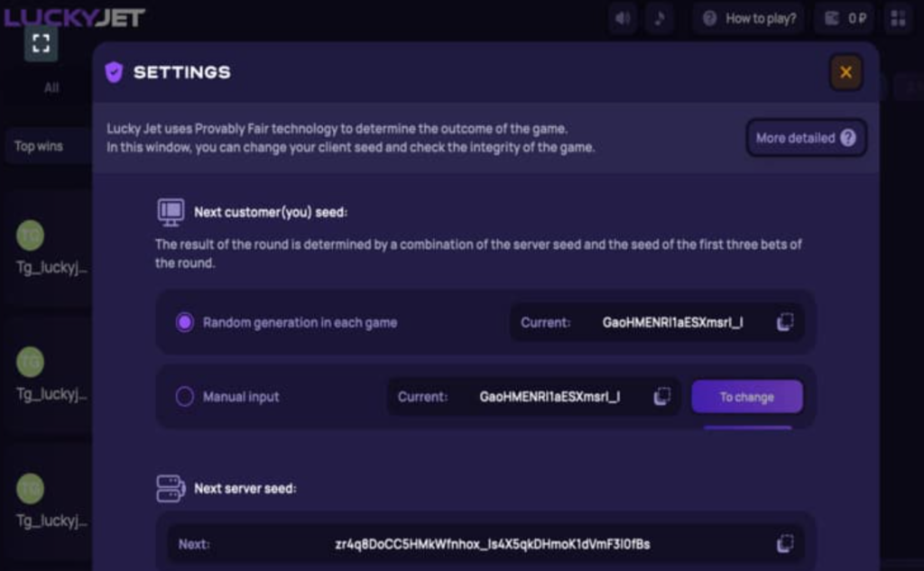Image resolution: width=924 pixels, height=571 pixels.
Task: Select the Manual input option
Action: [x=184, y=397]
